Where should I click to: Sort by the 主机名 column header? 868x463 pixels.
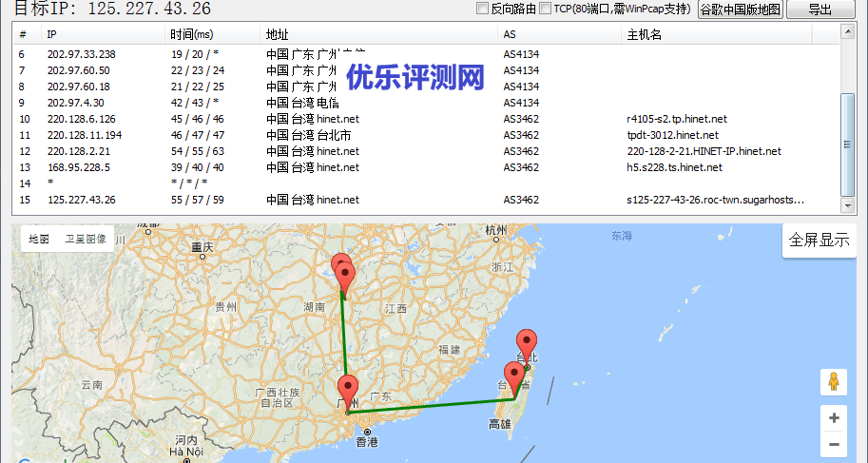click(x=717, y=34)
